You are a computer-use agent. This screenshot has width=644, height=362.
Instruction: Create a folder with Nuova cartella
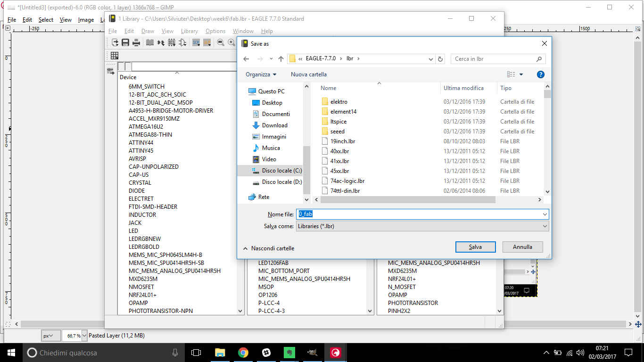pyautogui.click(x=308, y=74)
